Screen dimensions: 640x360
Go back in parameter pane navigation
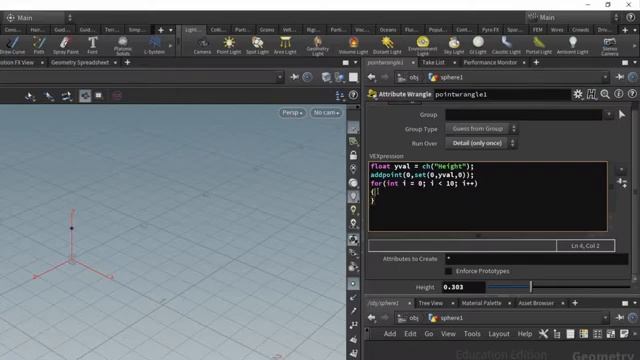point(371,77)
